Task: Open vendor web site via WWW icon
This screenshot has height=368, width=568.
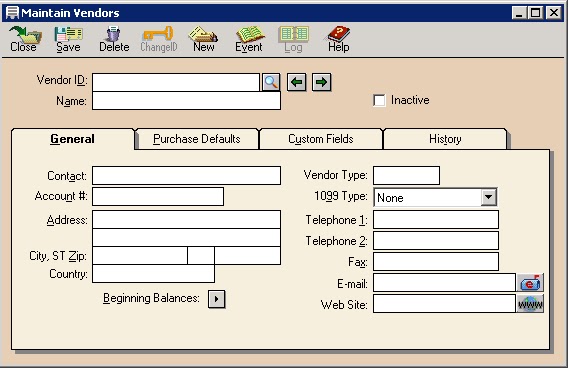Action: click(x=530, y=304)
